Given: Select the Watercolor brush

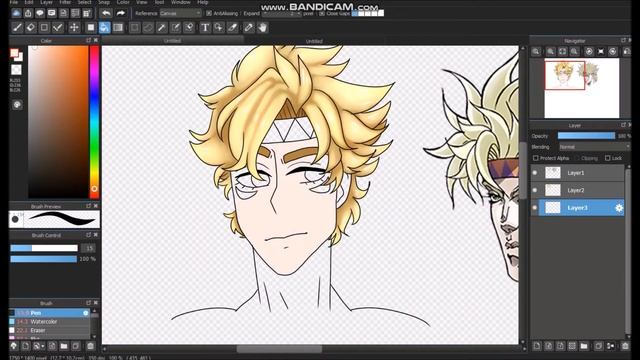Looking at the screenshot, I should 49,322.
